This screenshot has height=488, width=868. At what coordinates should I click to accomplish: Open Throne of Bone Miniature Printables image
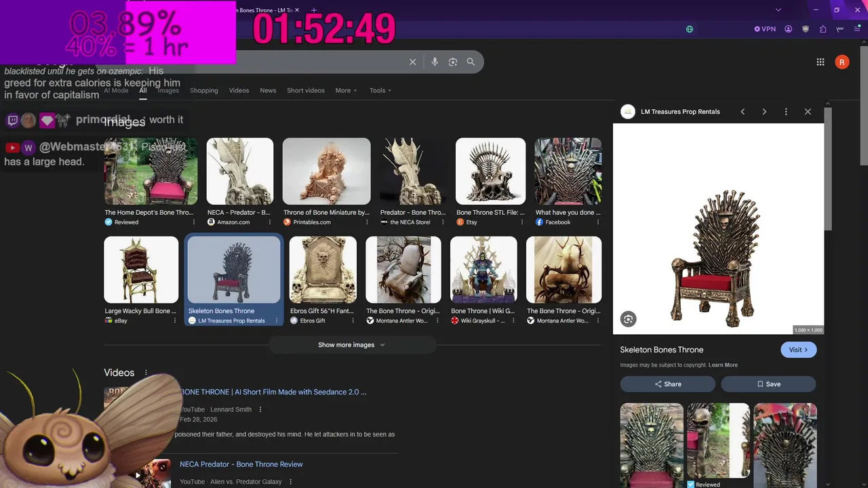pos(327,171)
